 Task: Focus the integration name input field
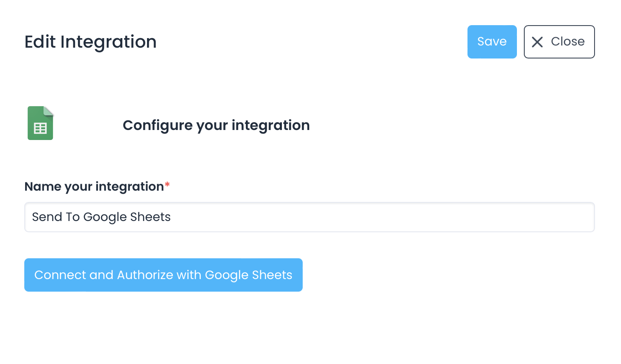(x=309, y=217)
